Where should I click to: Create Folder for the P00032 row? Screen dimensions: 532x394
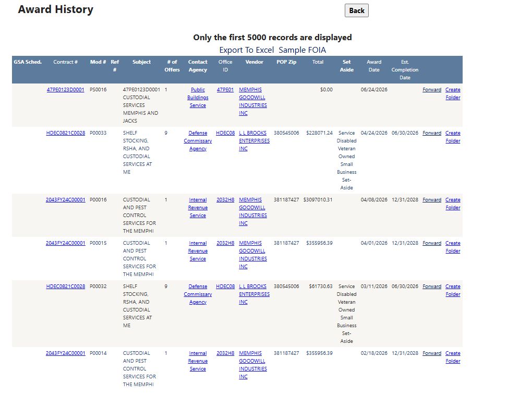[x=453, y=290]
